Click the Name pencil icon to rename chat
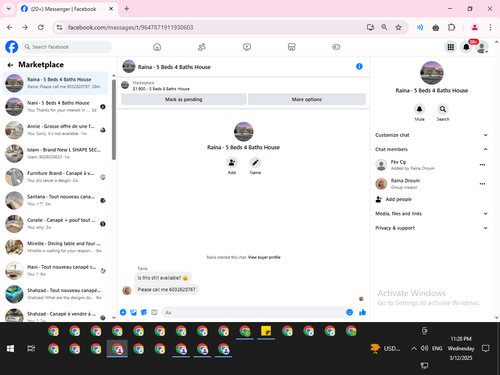 pos(255,163)
